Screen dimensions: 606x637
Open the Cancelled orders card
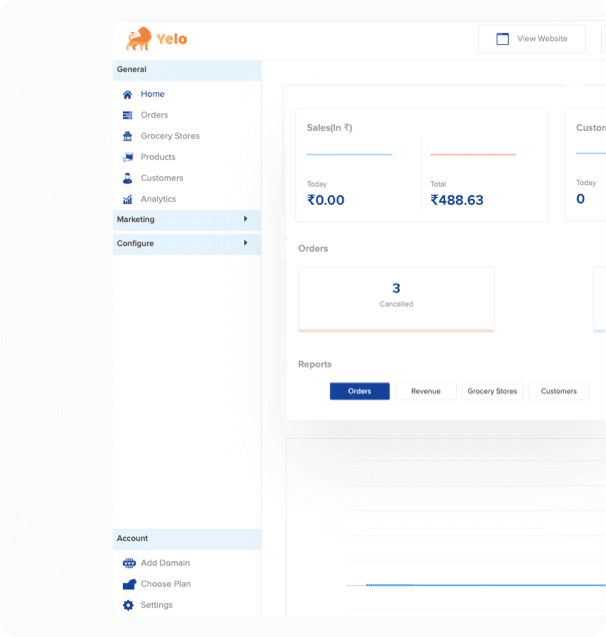(396, 299)
